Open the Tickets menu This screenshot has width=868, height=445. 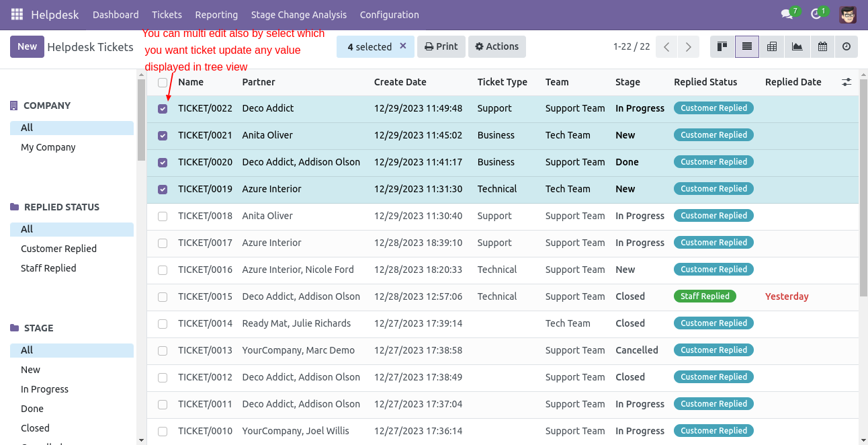(167, 15)
